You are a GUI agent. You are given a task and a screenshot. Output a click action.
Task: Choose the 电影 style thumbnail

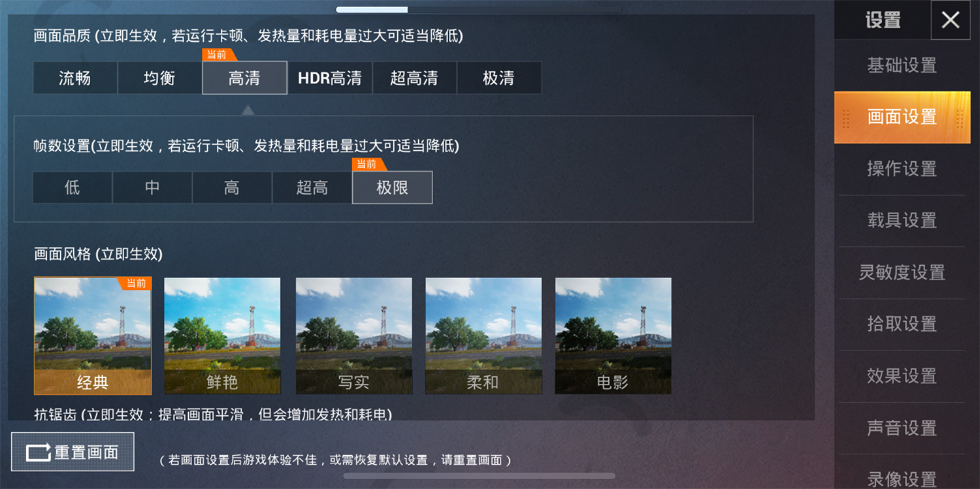click(613, 336)
